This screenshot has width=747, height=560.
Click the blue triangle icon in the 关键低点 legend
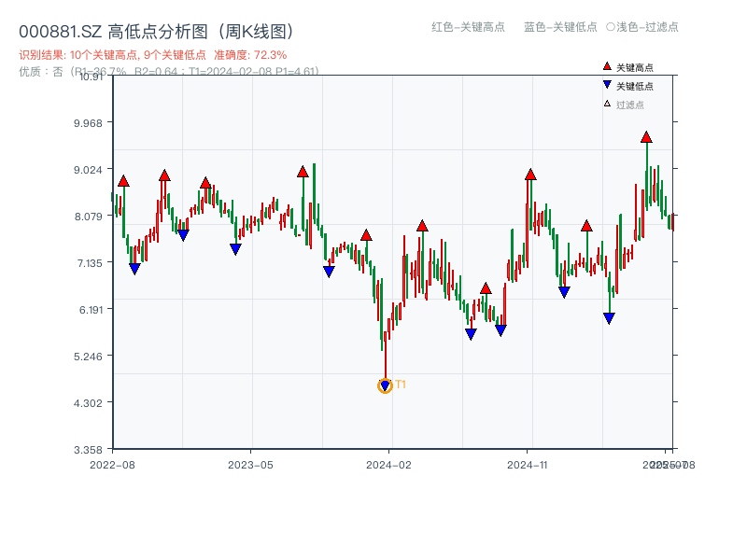point(607,85)
